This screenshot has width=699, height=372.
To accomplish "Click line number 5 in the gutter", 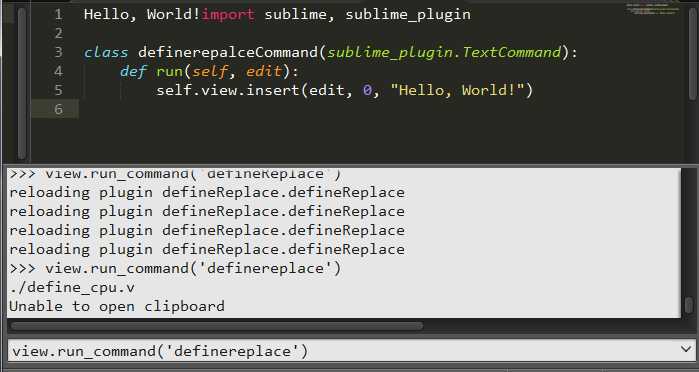I will pos(59,90).
